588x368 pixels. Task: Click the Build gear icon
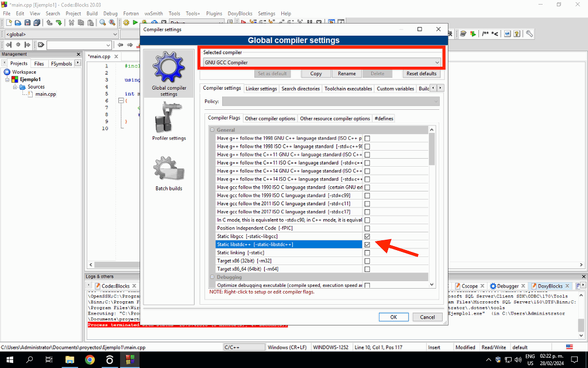pyautogui.click(x=126, y=22)
